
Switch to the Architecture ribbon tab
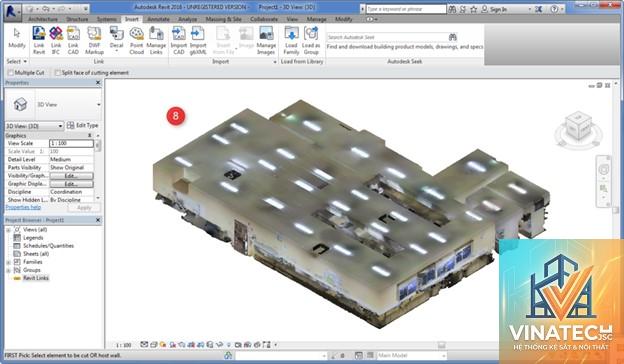point(43,19)
